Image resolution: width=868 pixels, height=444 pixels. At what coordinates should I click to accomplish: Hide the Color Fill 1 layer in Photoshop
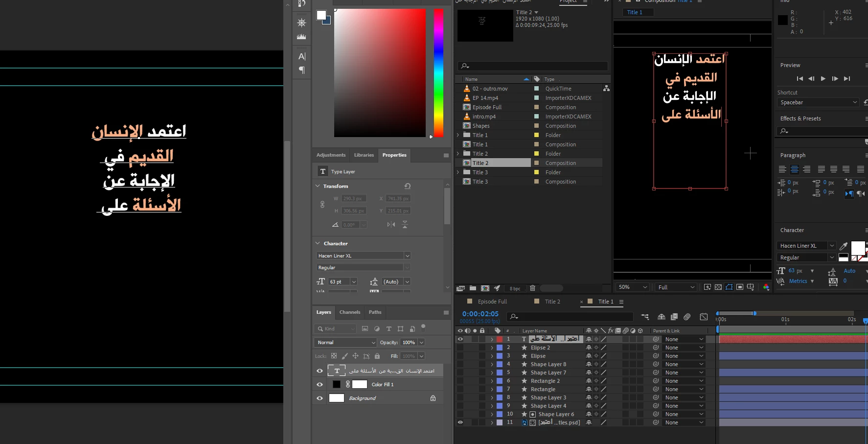click(320, 384)
